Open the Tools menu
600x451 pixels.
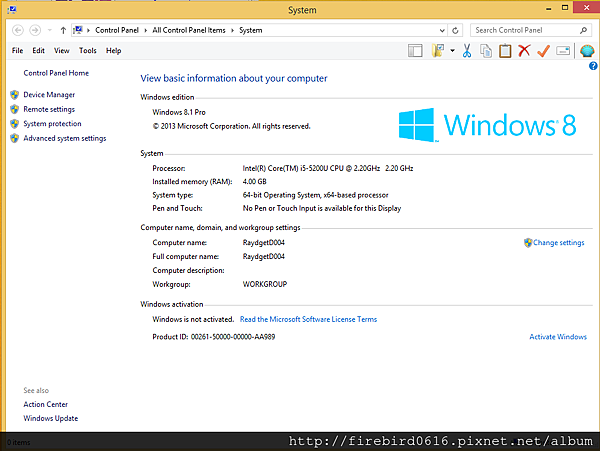coord(88,50)
